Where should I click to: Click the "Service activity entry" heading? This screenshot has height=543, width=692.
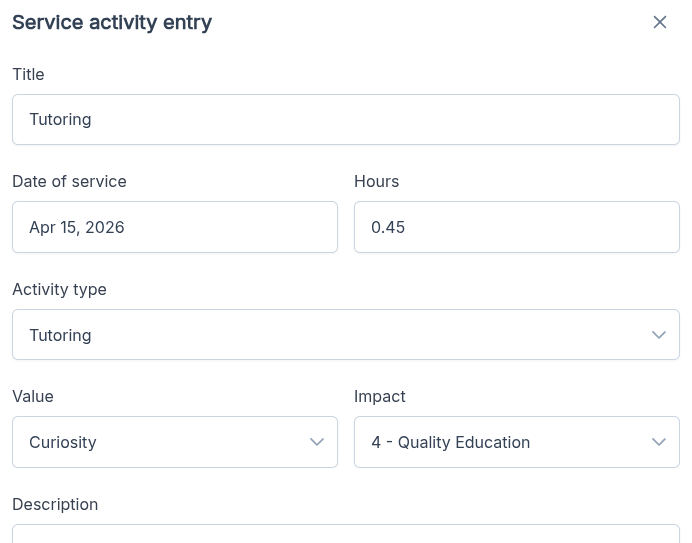click(112, 22)
